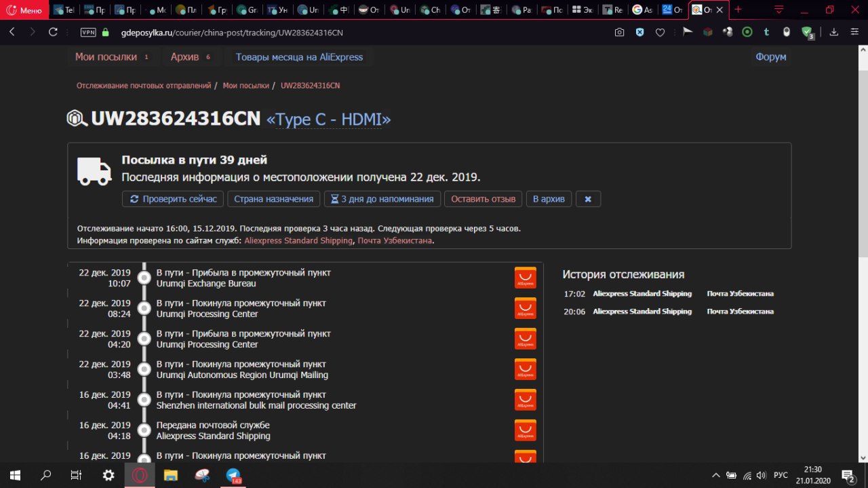Viewport: 868px width, 488px height.
Task: Open the cube extension icon
Action: pyautogui.click(x=707, y=31)
